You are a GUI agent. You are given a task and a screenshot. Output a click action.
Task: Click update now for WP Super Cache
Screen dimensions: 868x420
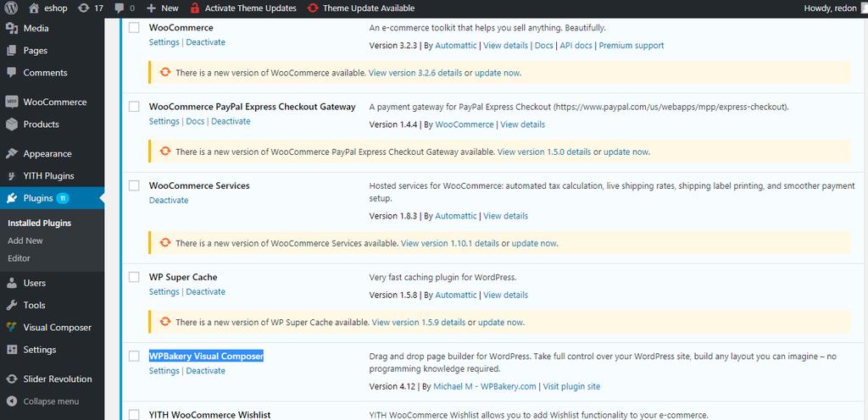500,322
